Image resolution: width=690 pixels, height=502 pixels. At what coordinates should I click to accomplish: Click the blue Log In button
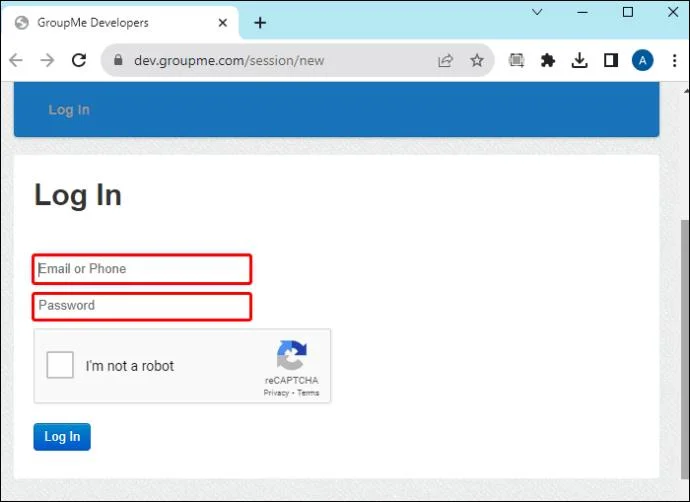62,437
